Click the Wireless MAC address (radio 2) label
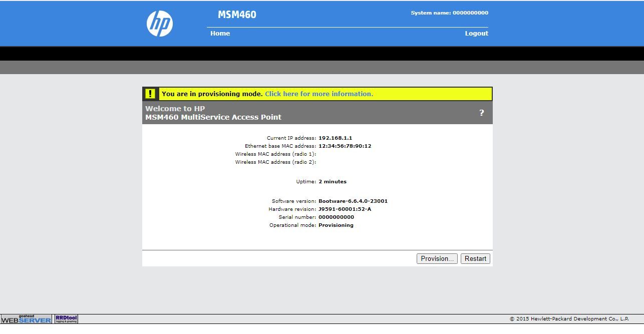 point(275,162)
